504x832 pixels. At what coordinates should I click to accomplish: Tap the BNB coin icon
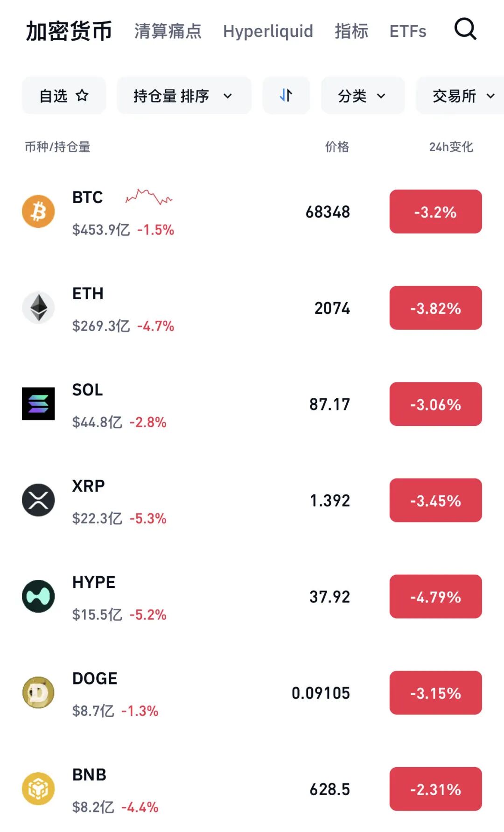pyautogui.click(x=38, y=789)
